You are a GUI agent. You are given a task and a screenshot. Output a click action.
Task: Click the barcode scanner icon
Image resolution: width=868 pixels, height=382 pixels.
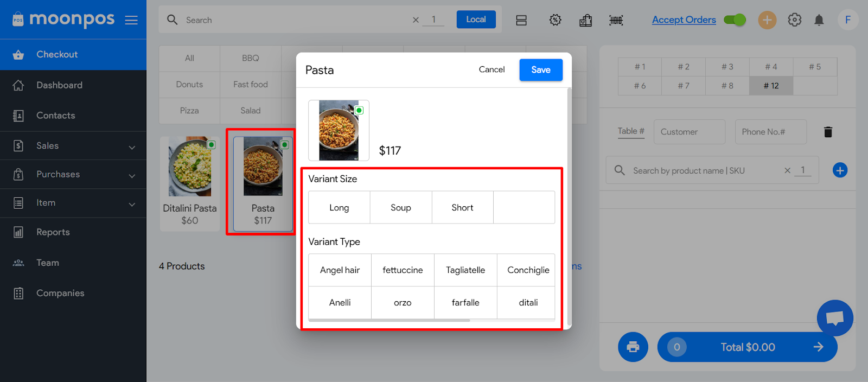[x=616, y=21]
